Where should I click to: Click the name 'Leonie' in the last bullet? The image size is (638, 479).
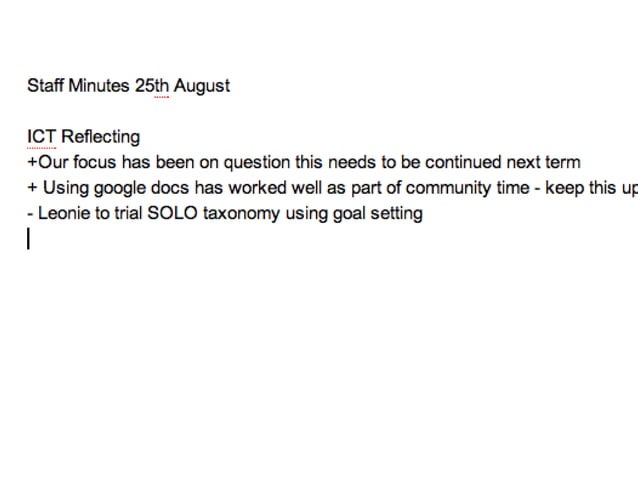pyautogui.click(x=64, y=213)
